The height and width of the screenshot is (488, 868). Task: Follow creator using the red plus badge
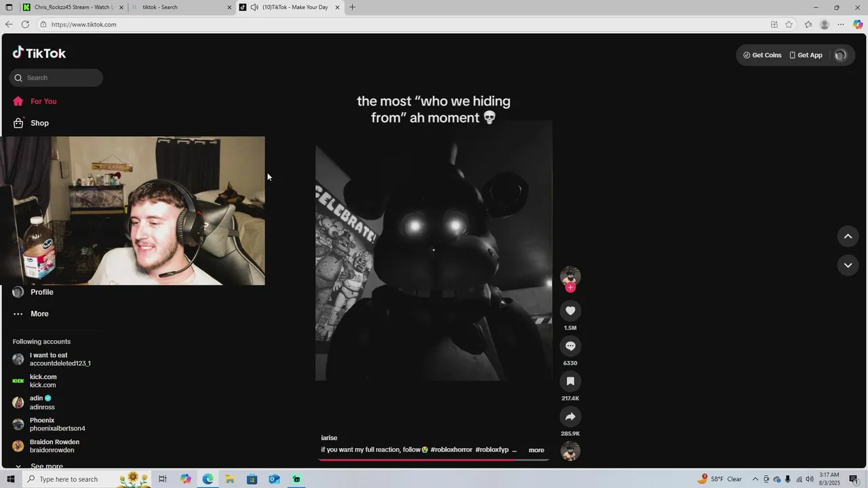[570, 287]
